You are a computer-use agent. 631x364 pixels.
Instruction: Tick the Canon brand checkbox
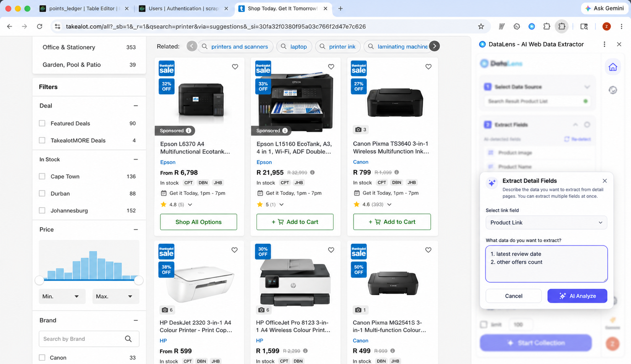coord(42,358)
